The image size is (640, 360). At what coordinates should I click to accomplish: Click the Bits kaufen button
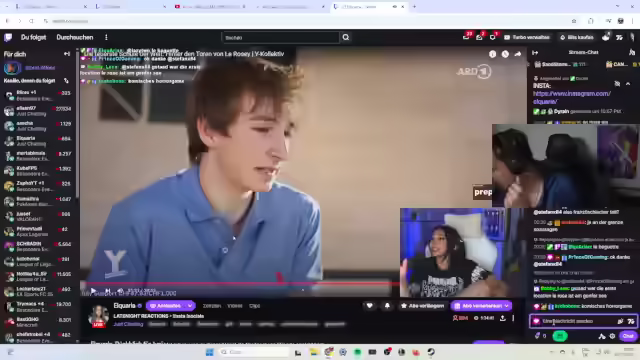(577, 37)
